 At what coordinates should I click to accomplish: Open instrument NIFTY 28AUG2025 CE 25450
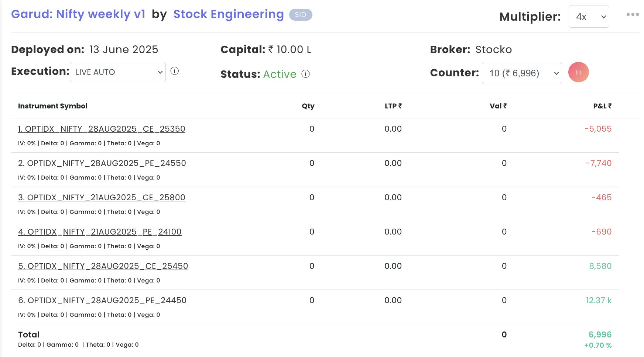click(103, 266)
